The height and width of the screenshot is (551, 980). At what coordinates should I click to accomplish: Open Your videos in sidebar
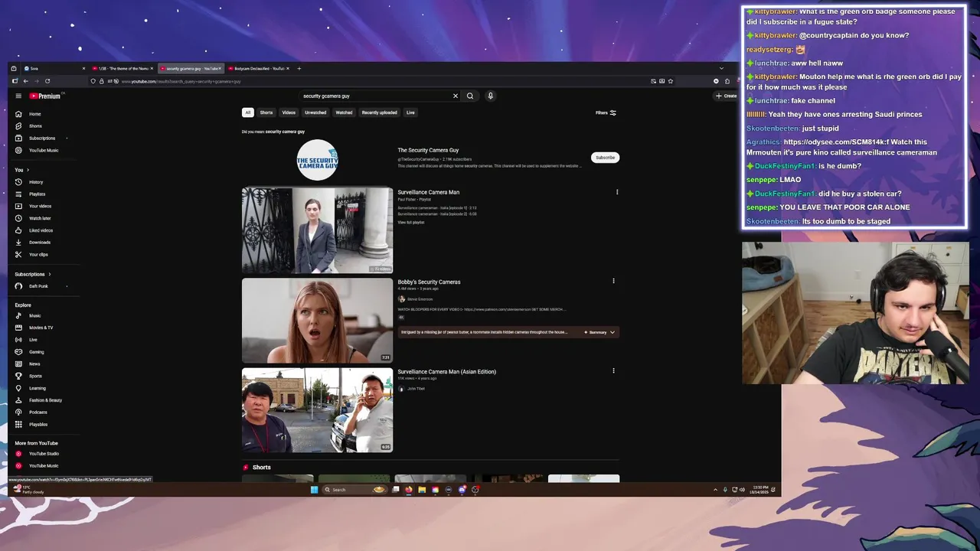coord(39,207)
